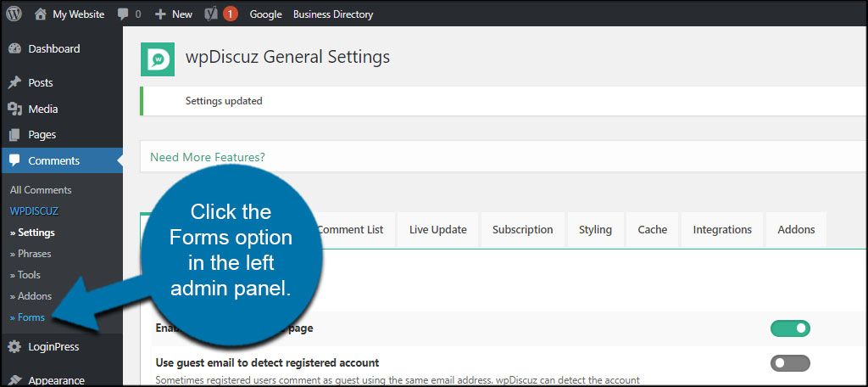Open Business Directory in the admin bar

[333, 14]
